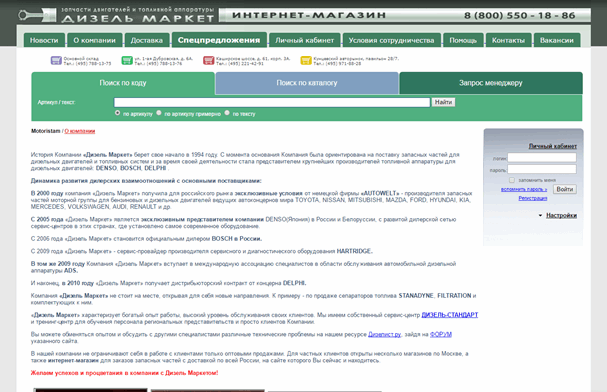Click the 1-ая Дубровская address text
The height and width of the screenshot is (392, 607).
163,61
